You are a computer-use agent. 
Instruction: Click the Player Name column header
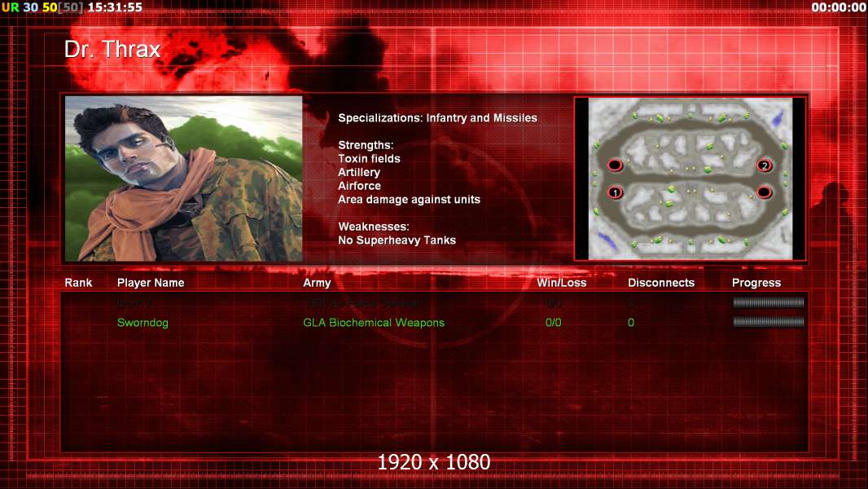tap(151, 283)
